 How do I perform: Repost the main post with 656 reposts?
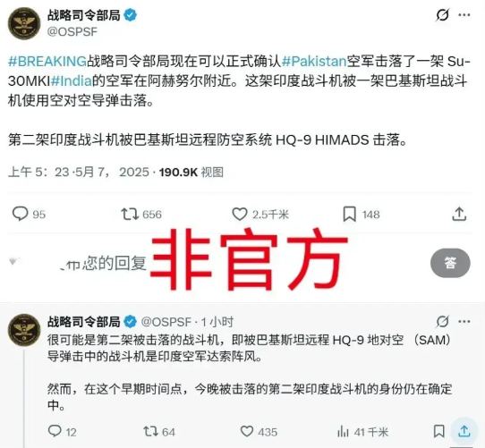(130, 214)
